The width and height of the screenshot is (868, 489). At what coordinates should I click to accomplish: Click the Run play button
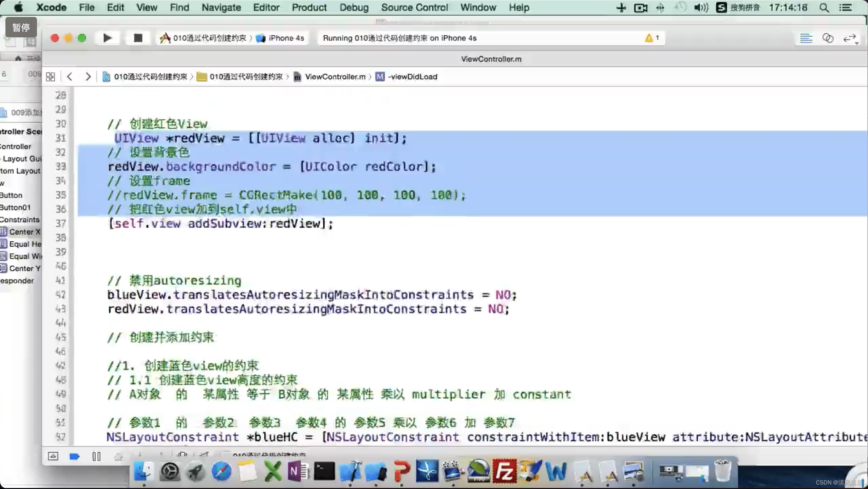click(107, 38)
